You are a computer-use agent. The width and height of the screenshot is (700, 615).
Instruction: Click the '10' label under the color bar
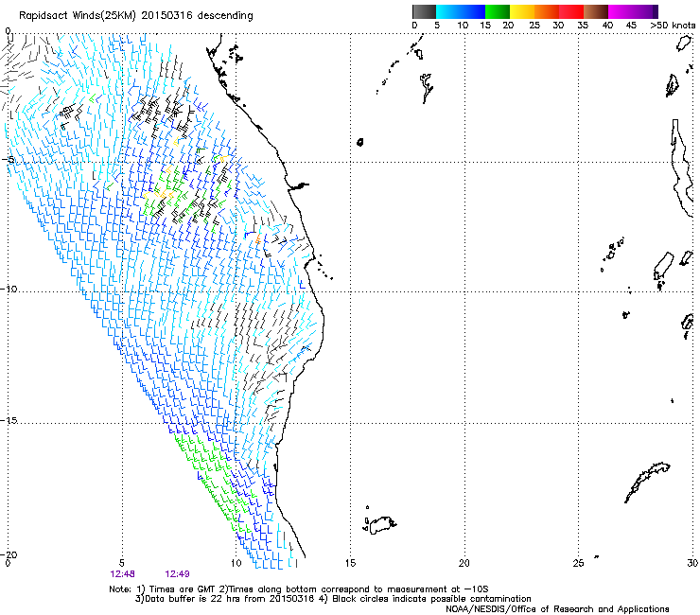[463, 26]
